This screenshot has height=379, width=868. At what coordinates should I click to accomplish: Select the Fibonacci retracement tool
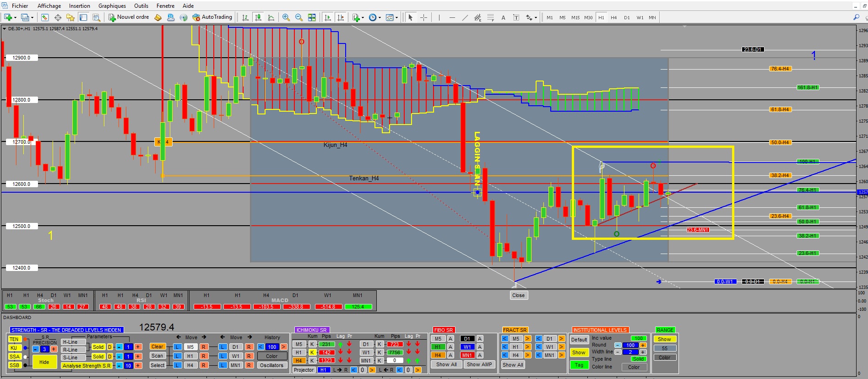[x=491, y=17]
